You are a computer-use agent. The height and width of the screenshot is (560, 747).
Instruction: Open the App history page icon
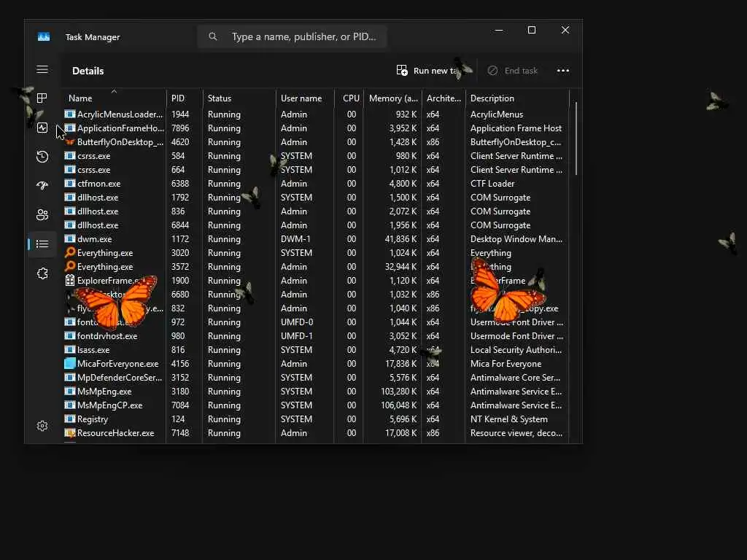pyautogui.click(x=42, y=156)
